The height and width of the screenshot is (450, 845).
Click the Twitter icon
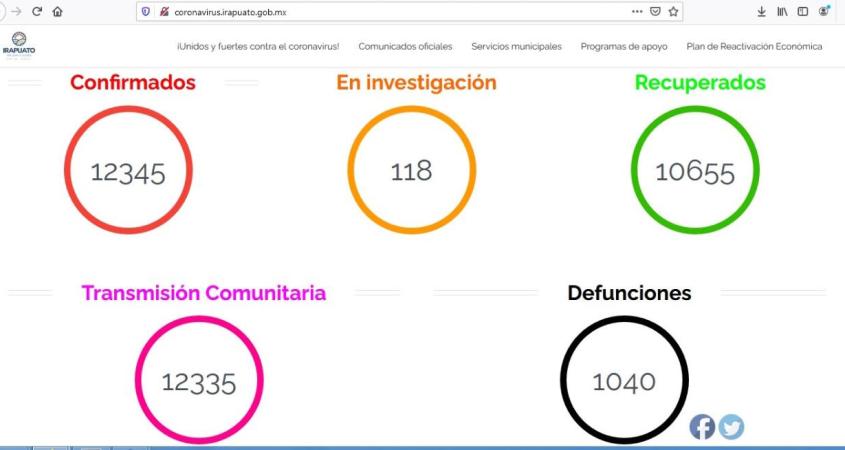click(x=731, y=427)
